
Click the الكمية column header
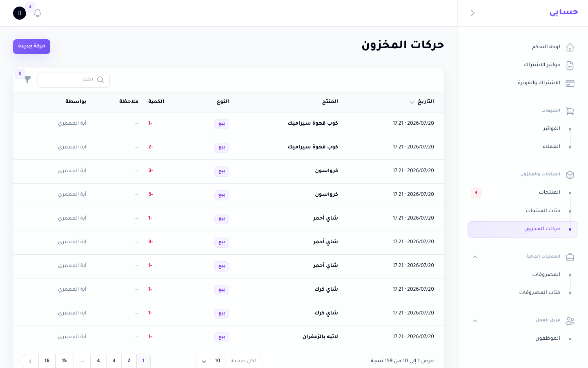tap(156, 102)
